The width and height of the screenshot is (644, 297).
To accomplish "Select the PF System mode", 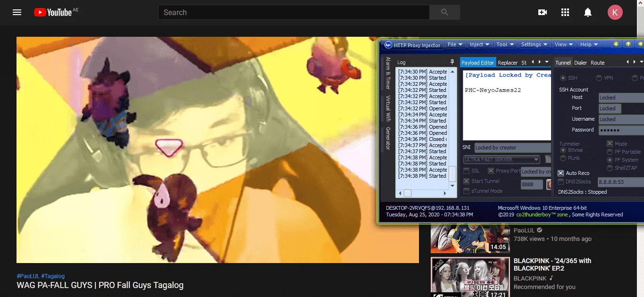I will point(610,160).
